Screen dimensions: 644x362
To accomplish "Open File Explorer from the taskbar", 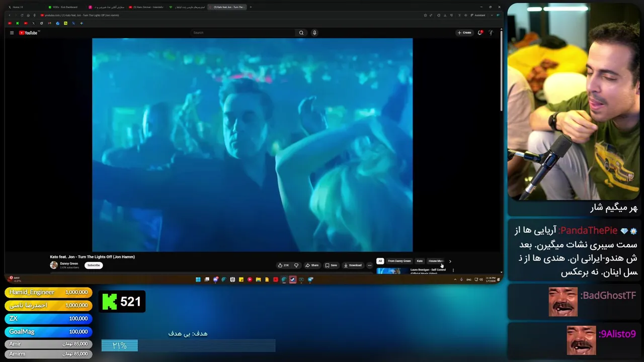I will 258,280.
